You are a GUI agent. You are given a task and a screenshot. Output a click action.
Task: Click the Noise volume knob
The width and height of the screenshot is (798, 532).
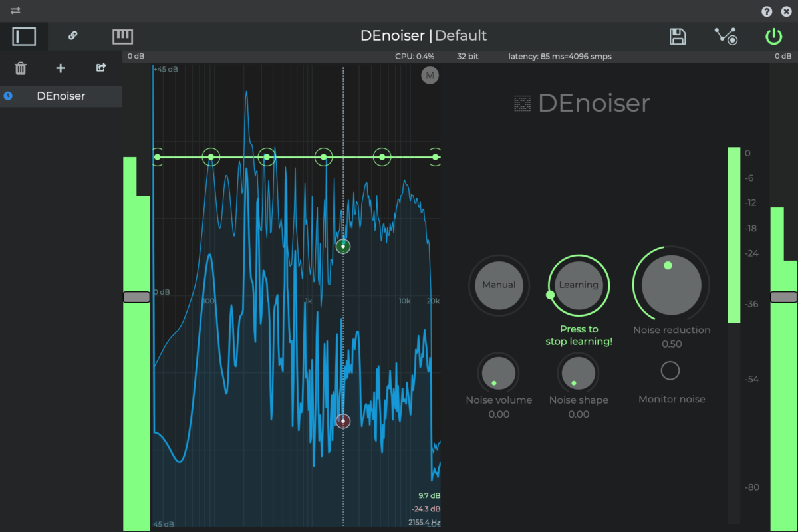pos(499,372)
